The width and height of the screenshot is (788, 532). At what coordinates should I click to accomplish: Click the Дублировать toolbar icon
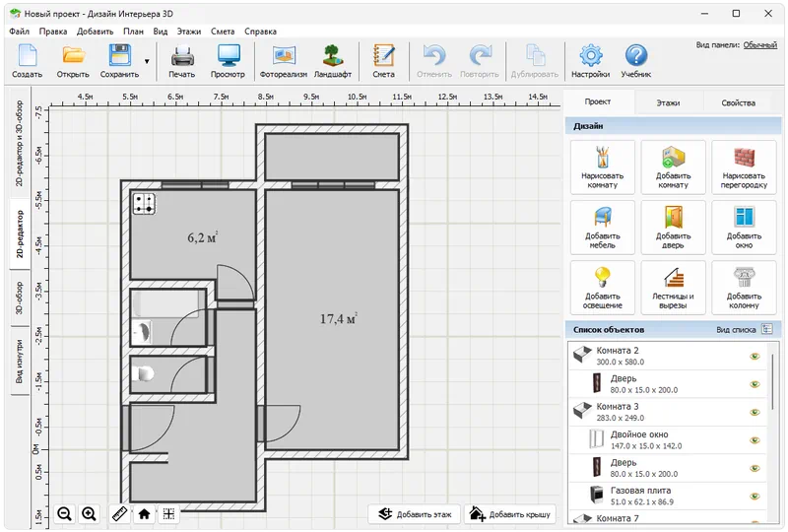tap(535, 61)
